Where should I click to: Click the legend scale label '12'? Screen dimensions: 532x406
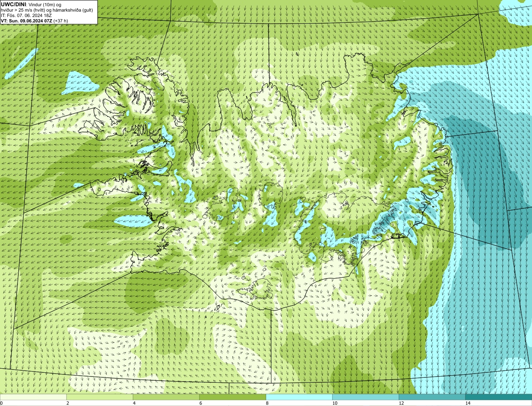401,403
